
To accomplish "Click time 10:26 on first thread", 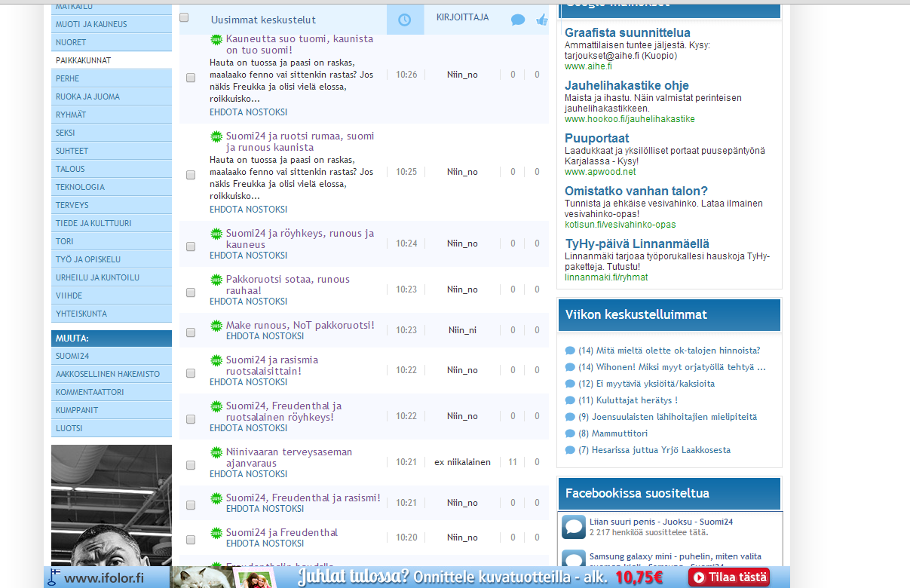I will point(406,75).
